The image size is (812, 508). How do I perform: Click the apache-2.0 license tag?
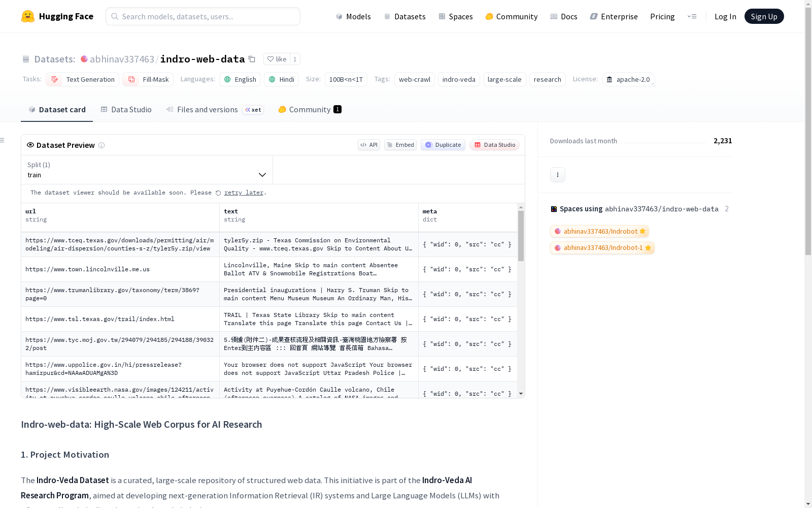[x=628, y=79]
